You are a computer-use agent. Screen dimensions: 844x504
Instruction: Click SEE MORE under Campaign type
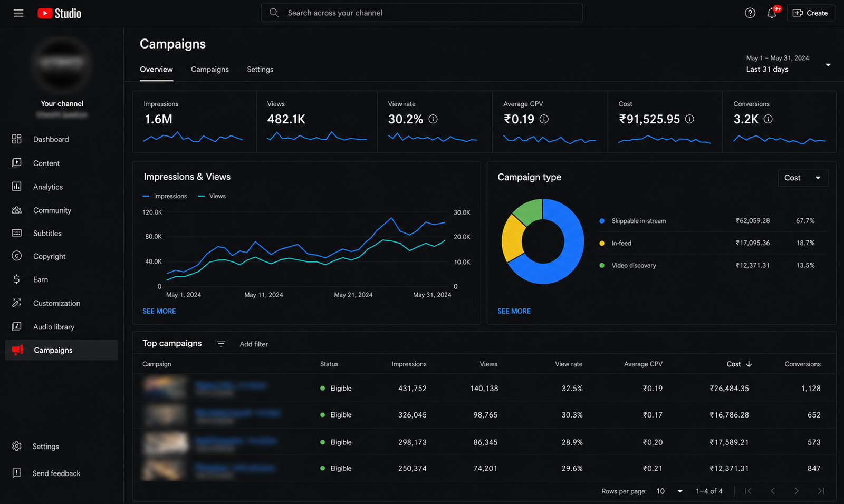click(514, 311)
